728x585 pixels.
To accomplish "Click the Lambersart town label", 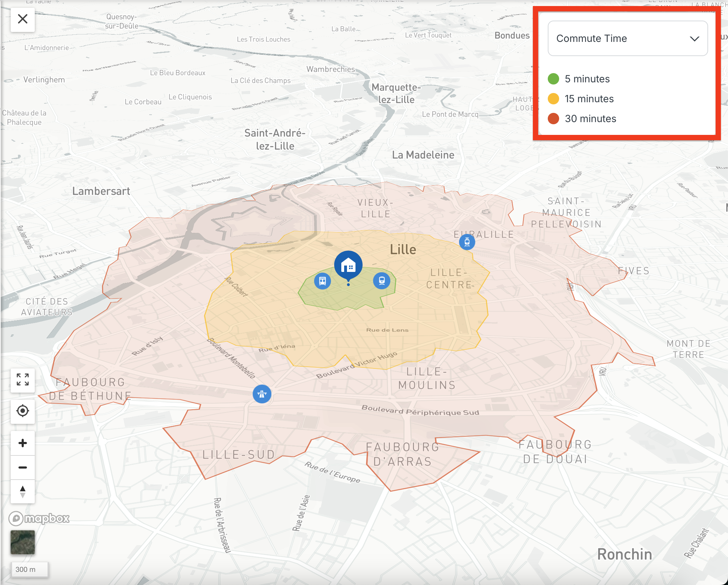I will click(101, 191).
